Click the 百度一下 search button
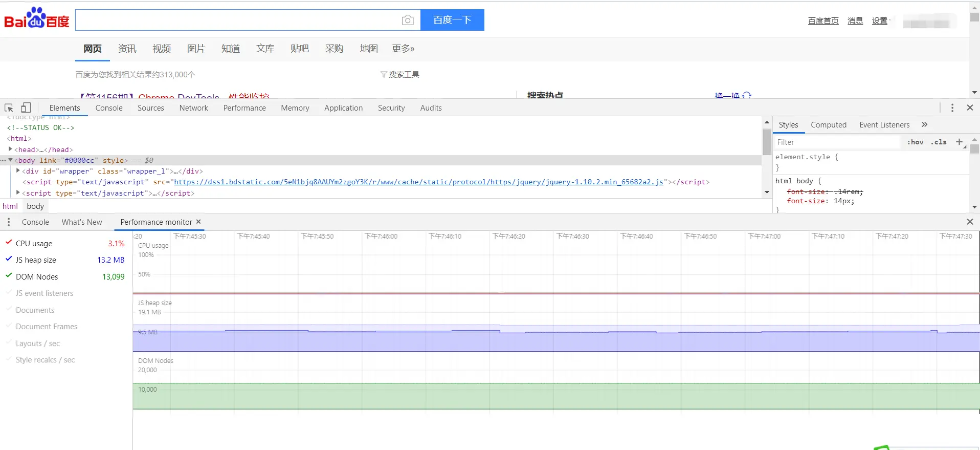This screenshot has width=980, height=450. pos(452,20)
